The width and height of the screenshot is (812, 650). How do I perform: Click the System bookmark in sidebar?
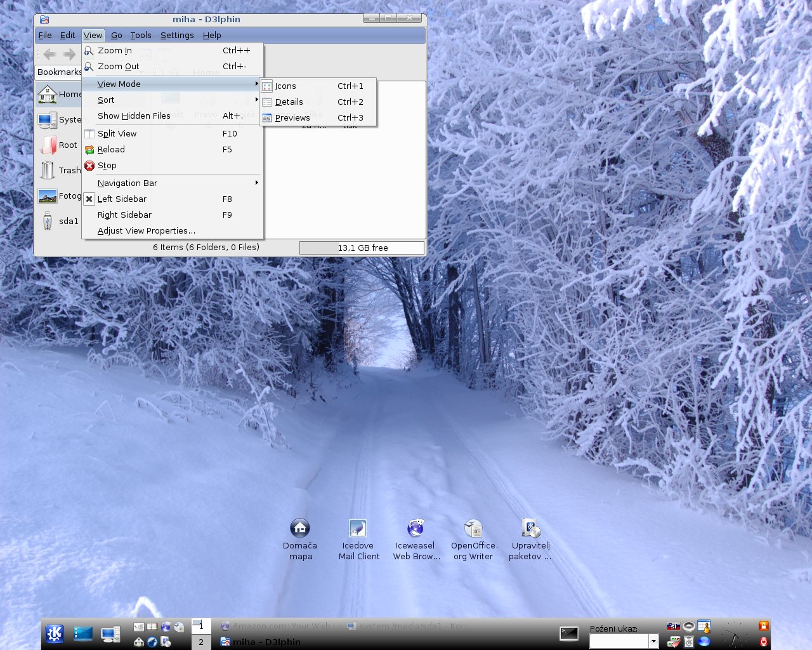click(60, 120)
